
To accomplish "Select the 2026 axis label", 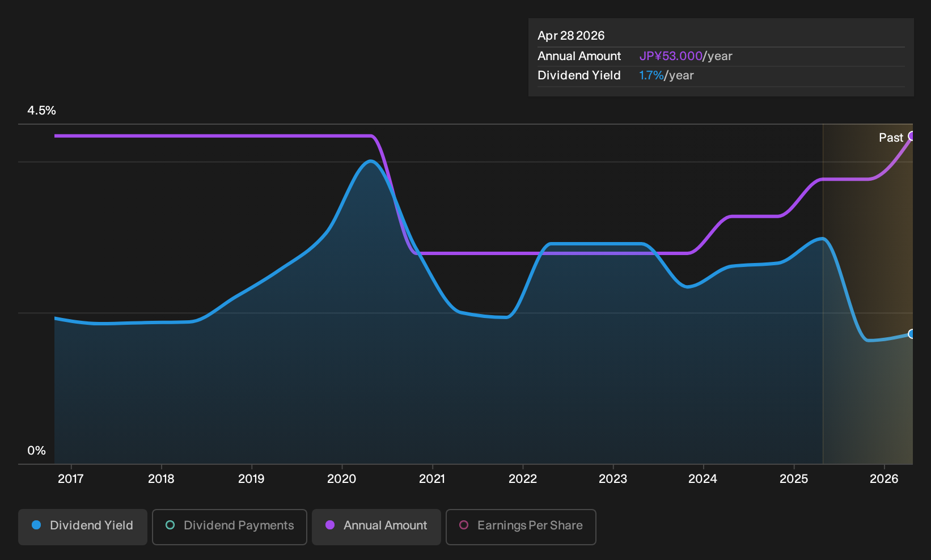I will [x=884, y=479].
